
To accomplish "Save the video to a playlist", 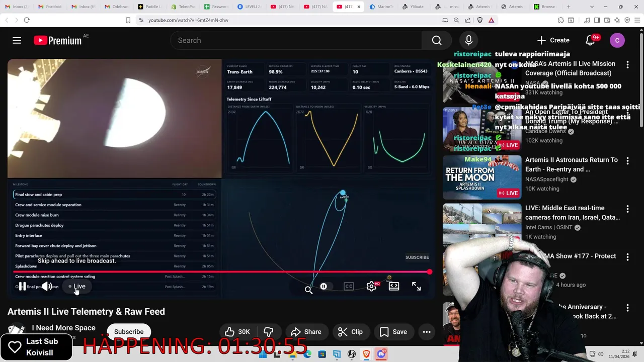I will pos(393,332).
